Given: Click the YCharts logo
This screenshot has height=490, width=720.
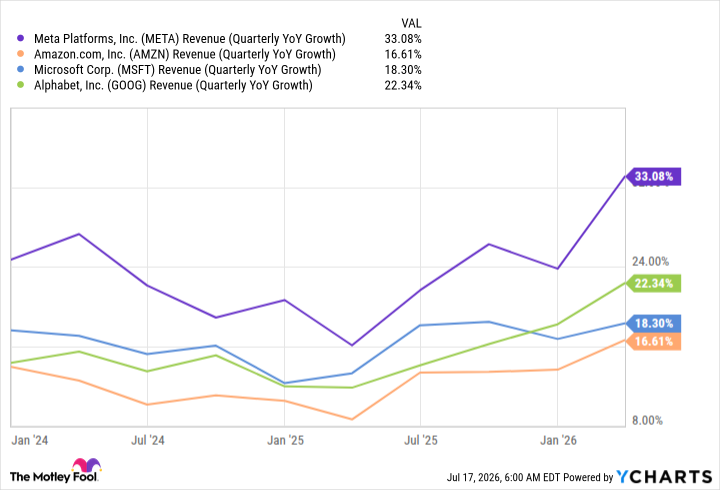Looking at the screenshot, I should [664, 477].
